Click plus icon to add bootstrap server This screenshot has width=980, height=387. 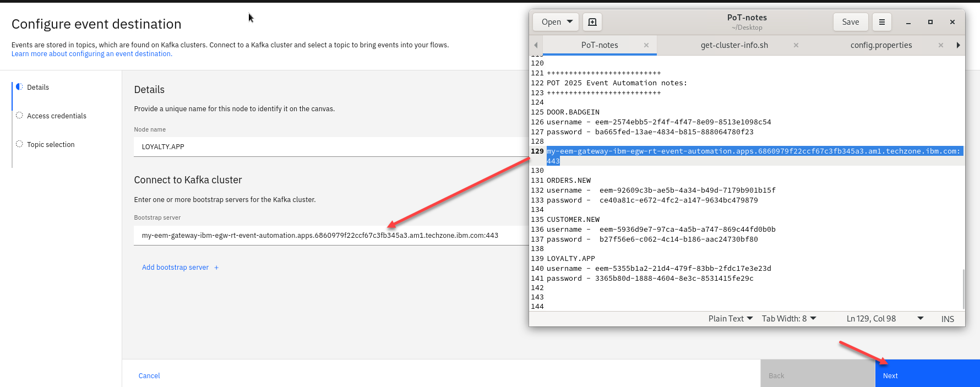pyautogui.click(x=216, y=268)
